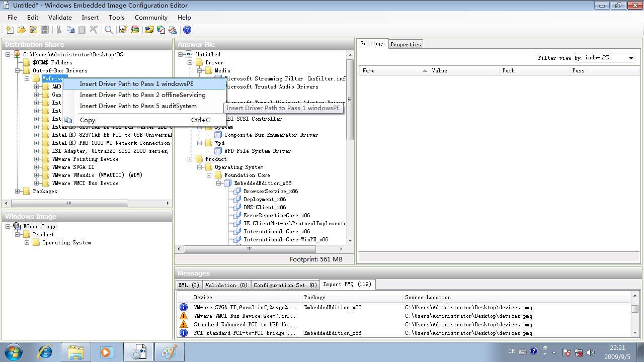Click the Open Answer File toolbar icon
The image size is (644, 362).
(x=21, y=30)
